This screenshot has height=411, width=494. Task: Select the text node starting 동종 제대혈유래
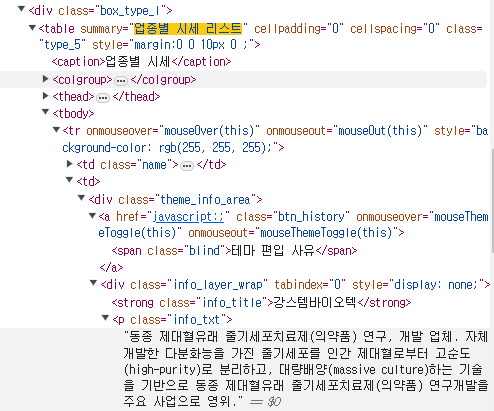tap(306, 369)
